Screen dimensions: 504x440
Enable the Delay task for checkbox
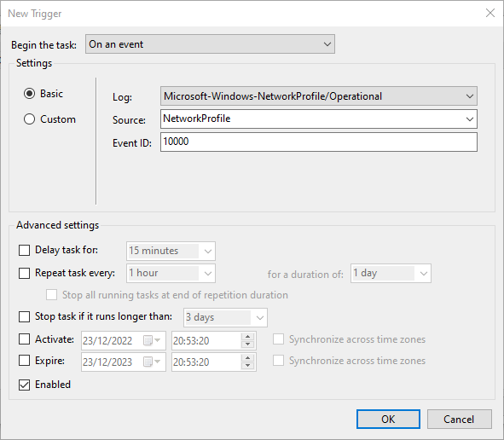pyautogui.click(x=24, y=250)
